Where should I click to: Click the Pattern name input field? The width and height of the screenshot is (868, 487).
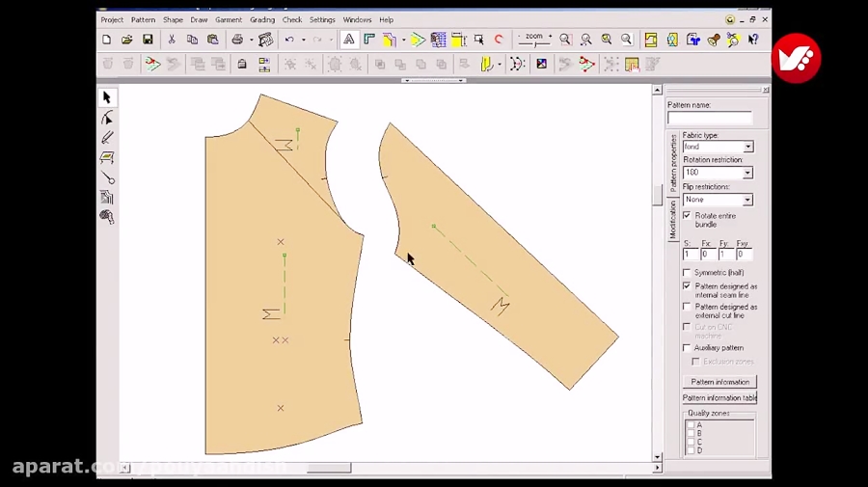click(710, 118)
